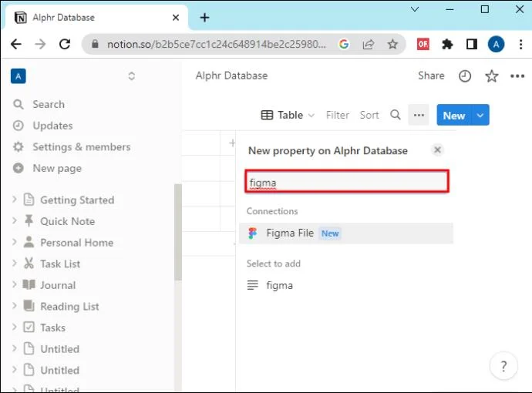Viewport: 532px width, 393px height.
Task: Open the Personal Home page
Action: [x=76, y=243]
